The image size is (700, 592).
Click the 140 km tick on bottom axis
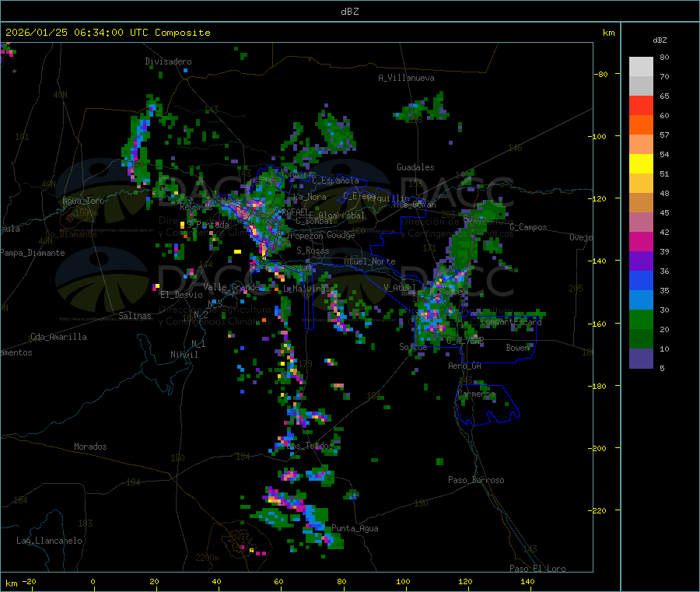point(527,581)
